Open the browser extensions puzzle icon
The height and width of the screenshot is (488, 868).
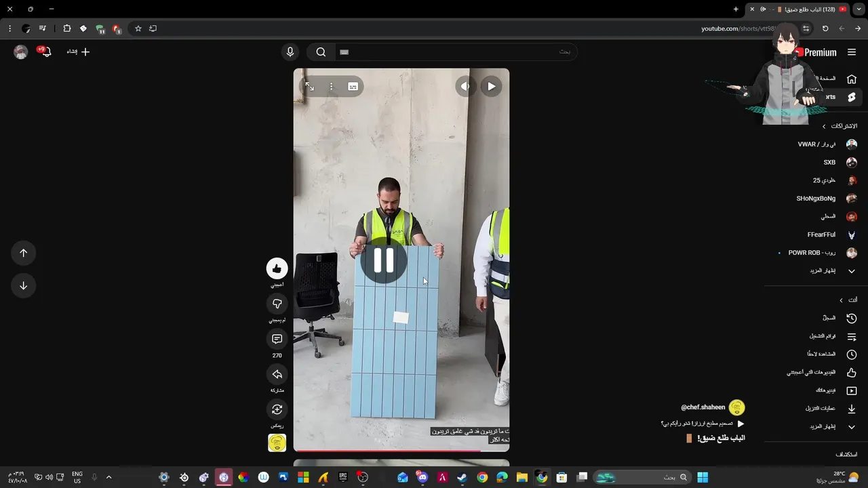[66, 28]
